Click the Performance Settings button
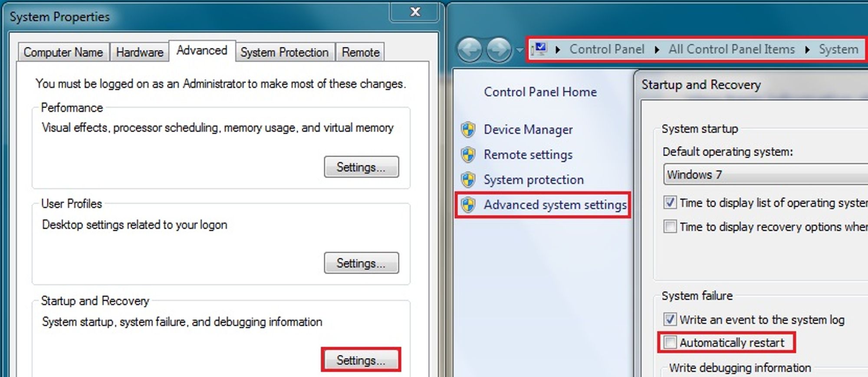868x377 pixels. click(361, 167)
